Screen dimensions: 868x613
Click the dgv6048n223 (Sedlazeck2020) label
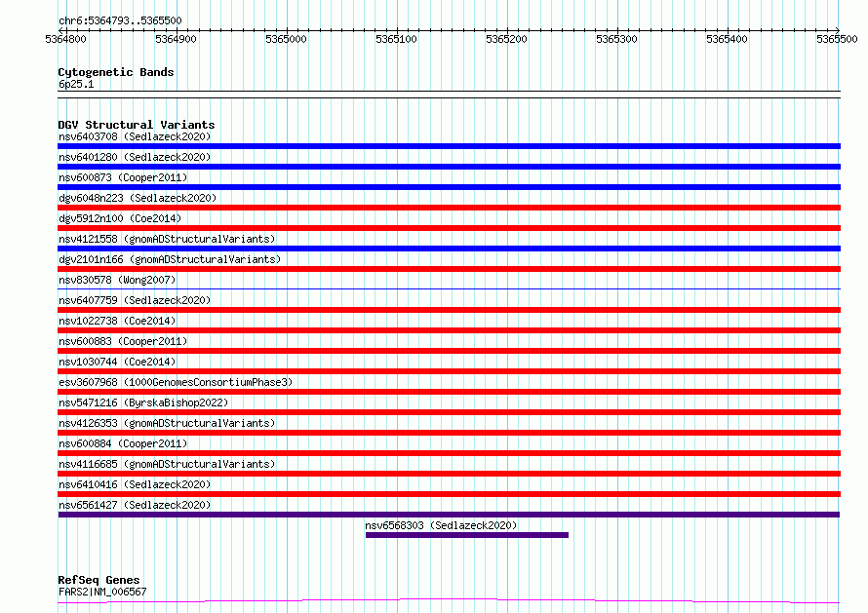click(138, 198)
